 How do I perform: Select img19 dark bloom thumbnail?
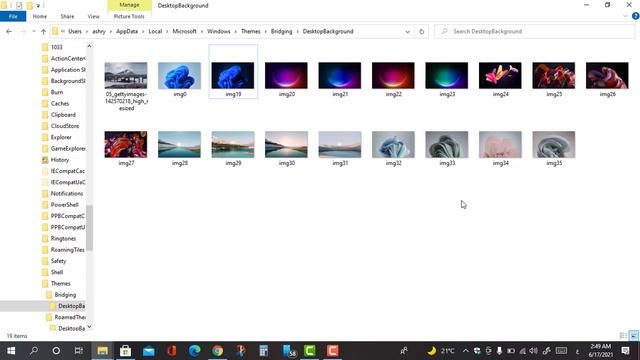[233, 76]
